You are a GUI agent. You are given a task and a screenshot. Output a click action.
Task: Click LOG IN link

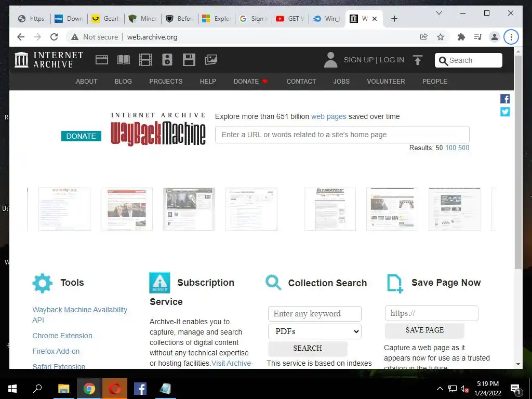[392, 60]
